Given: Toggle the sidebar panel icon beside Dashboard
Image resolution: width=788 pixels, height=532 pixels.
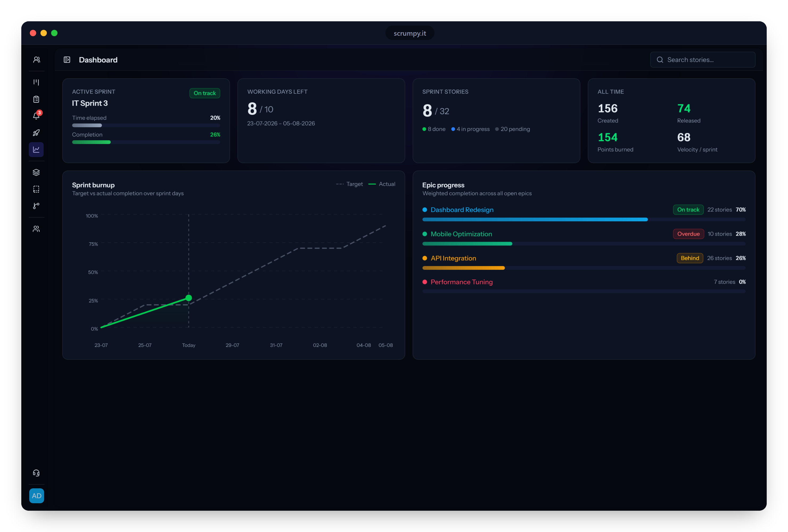Looking at the screenshot, I should coord(67,60).
